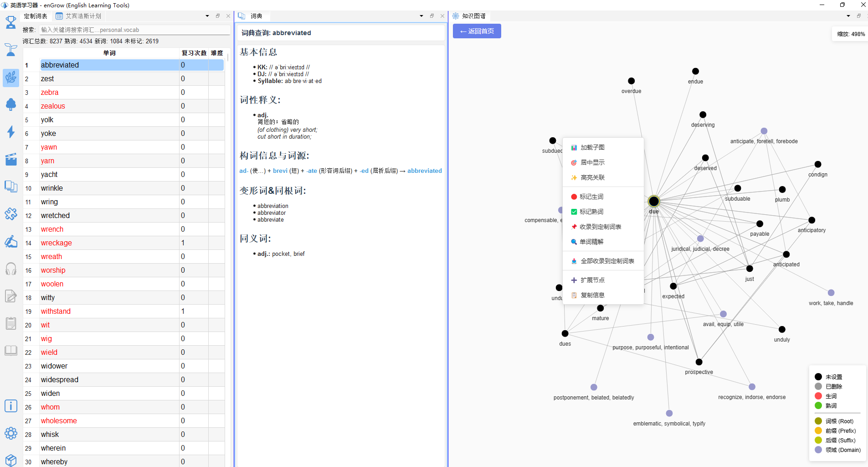868x467 pixels.
Task: Open the trophy achievements sidebar icon
Action: pos(11,22)
